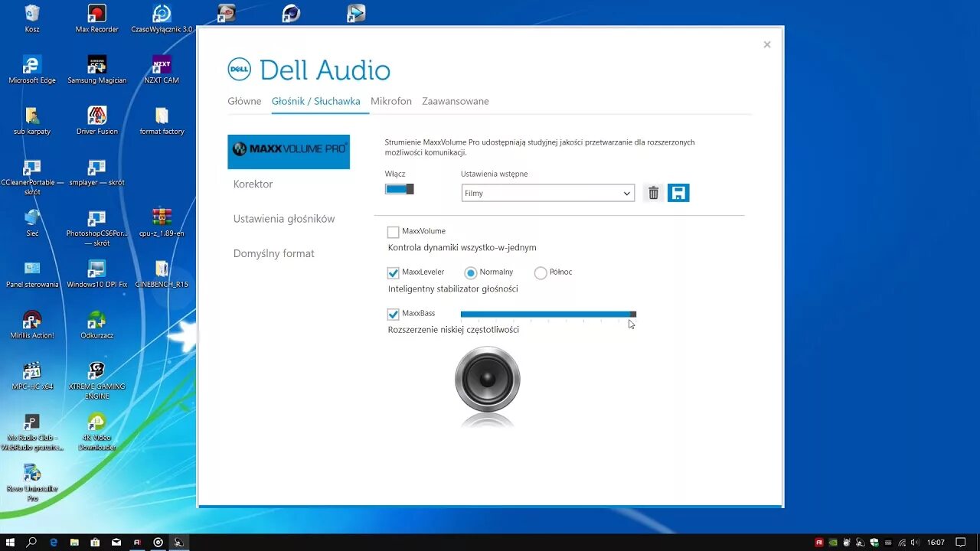
Task: Open the format factory desktop icon
Action: pos(162,121)
